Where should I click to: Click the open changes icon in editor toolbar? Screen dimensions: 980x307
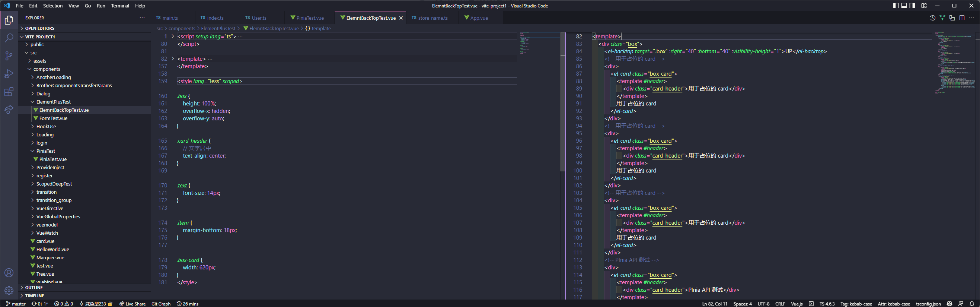tap(952, 18)
